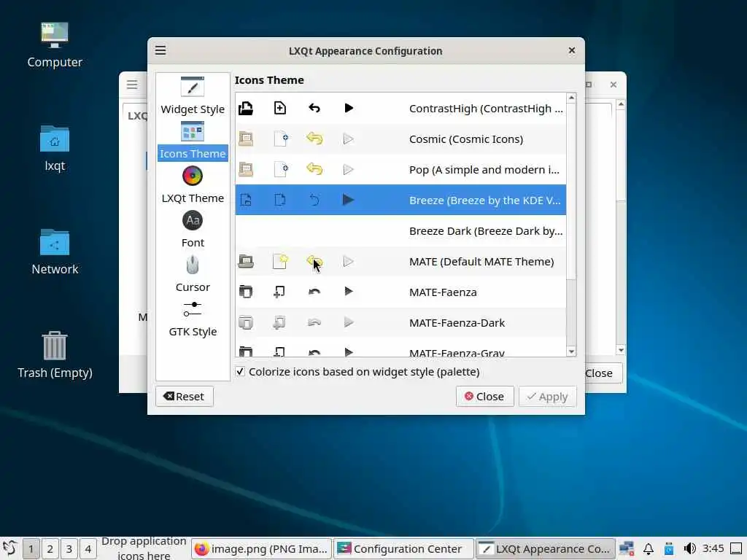Click Close button of the Configuration Center window
The width and height of the screenshot is (747, 560).
[x=602, y=373]
